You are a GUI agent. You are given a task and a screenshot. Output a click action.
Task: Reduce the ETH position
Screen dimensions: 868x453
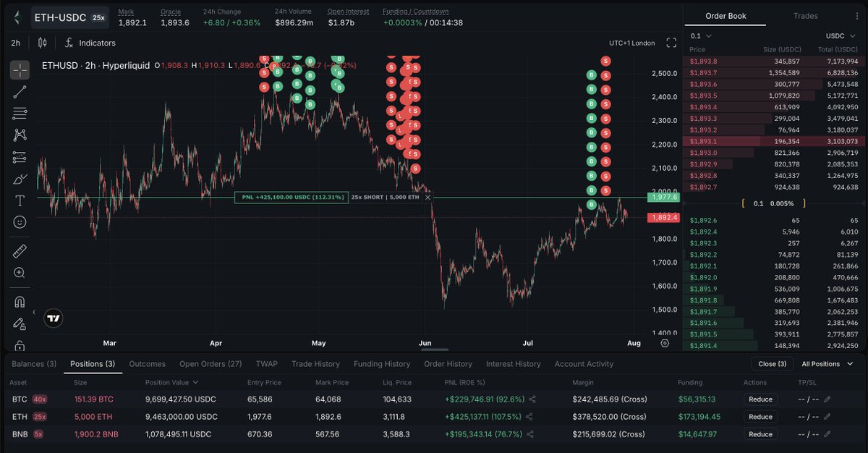click(x=760, y=417)
